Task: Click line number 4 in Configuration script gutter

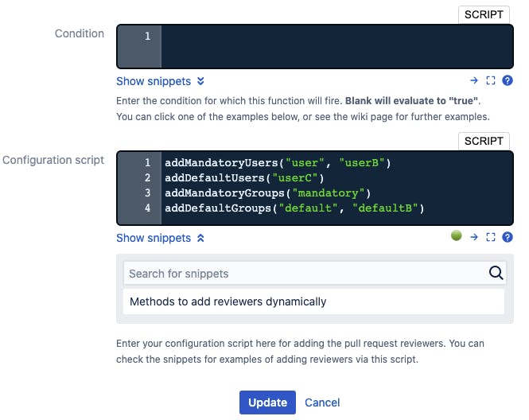Action: (147, 208)
